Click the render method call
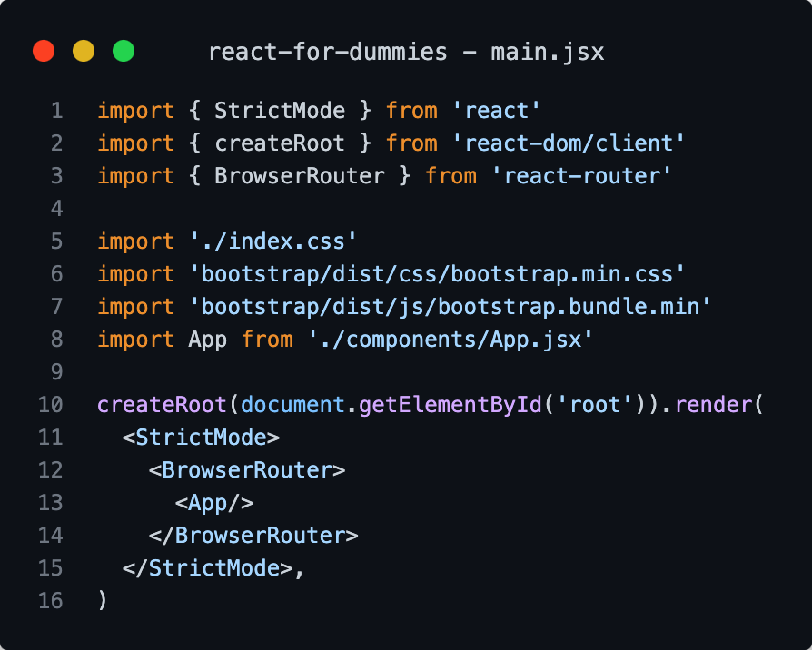Image resolution: width=812 pixels, height=650 pixels. tap(714, 404)
